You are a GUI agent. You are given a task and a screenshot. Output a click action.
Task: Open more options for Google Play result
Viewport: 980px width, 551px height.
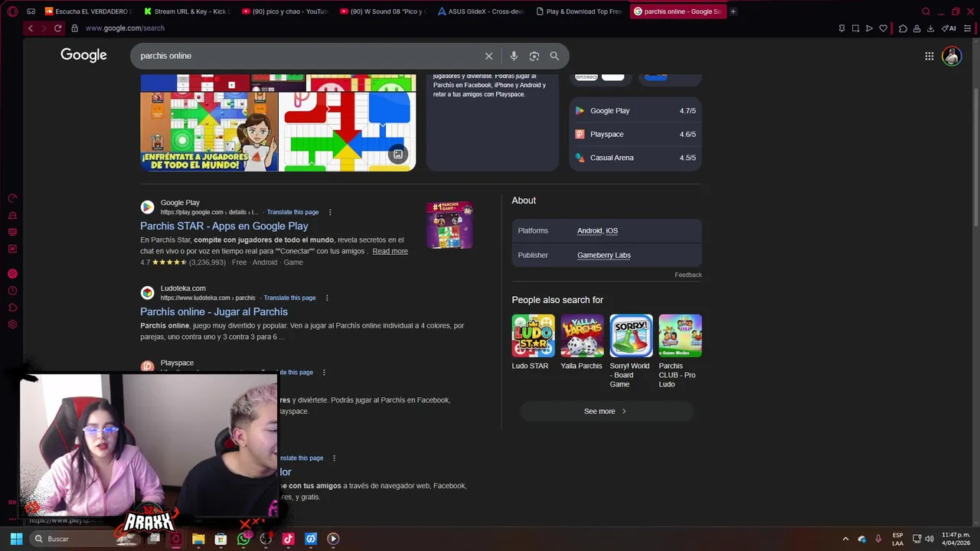(x=330, y=212)
